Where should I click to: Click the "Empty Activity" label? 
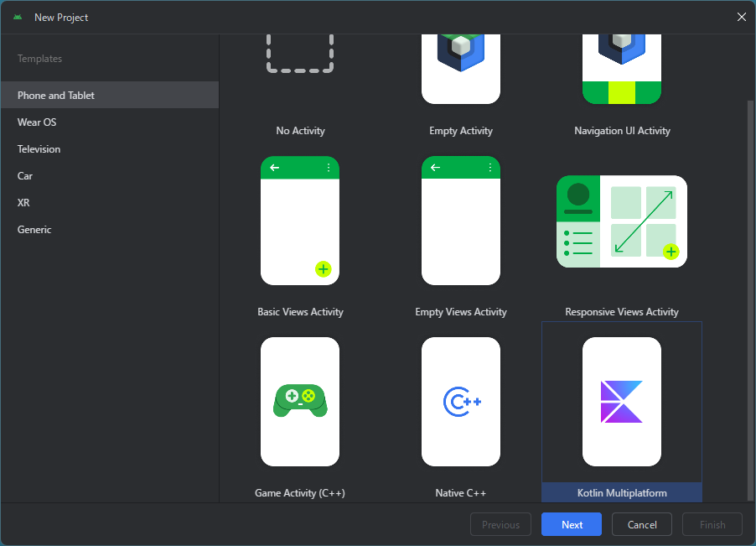pos(461,131)
